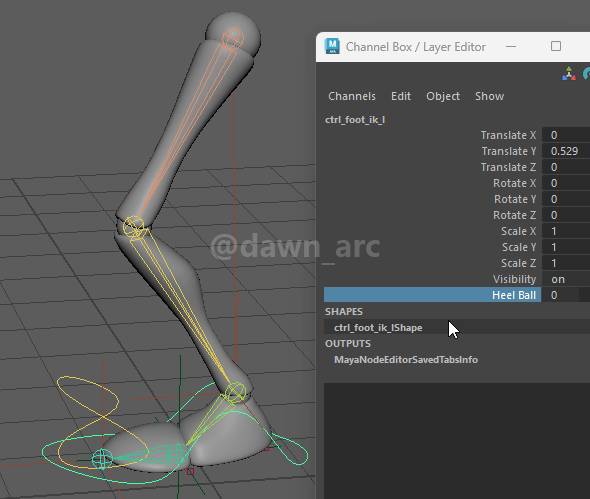This screenshot has height=499, width=590.
Task: Click the Translate Z value field
Action: tap(566, 167)
